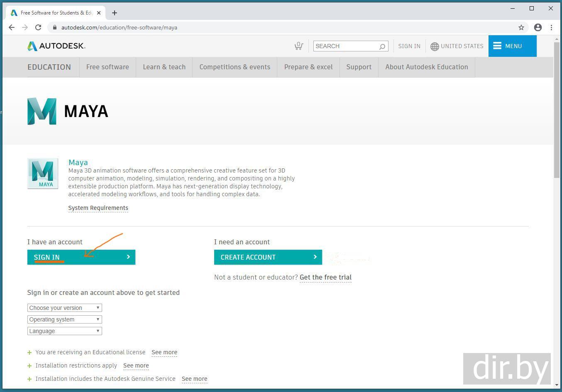Click the small Maya product thumbnail

43,173
